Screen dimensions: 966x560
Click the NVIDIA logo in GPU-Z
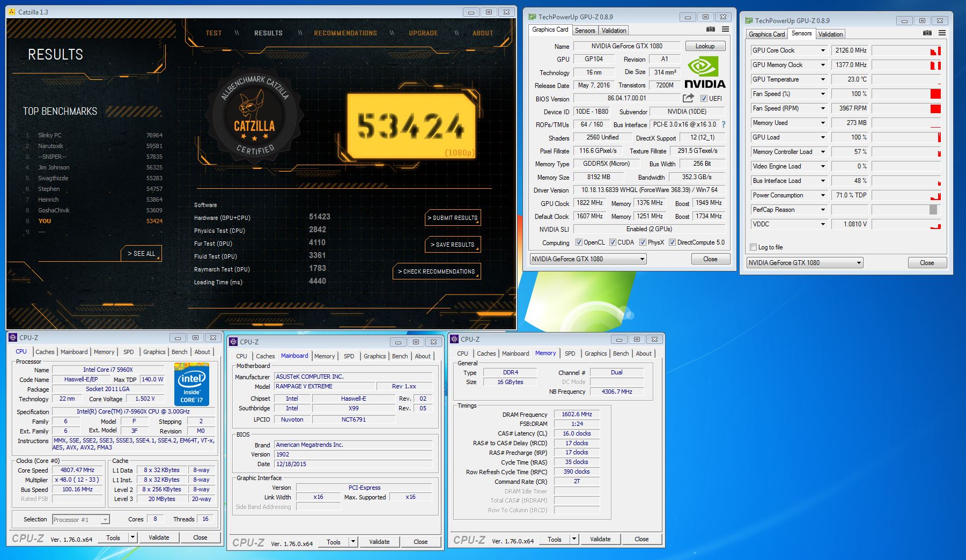705,73
